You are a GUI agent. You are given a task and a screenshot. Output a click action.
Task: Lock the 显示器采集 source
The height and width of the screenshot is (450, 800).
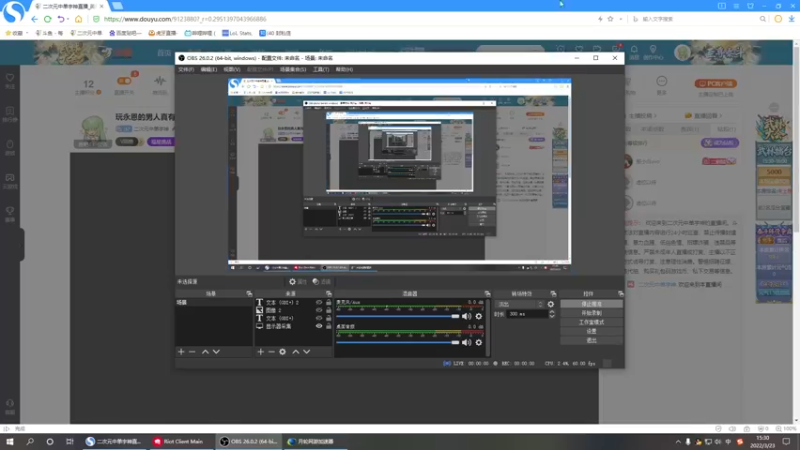point(329,326)
